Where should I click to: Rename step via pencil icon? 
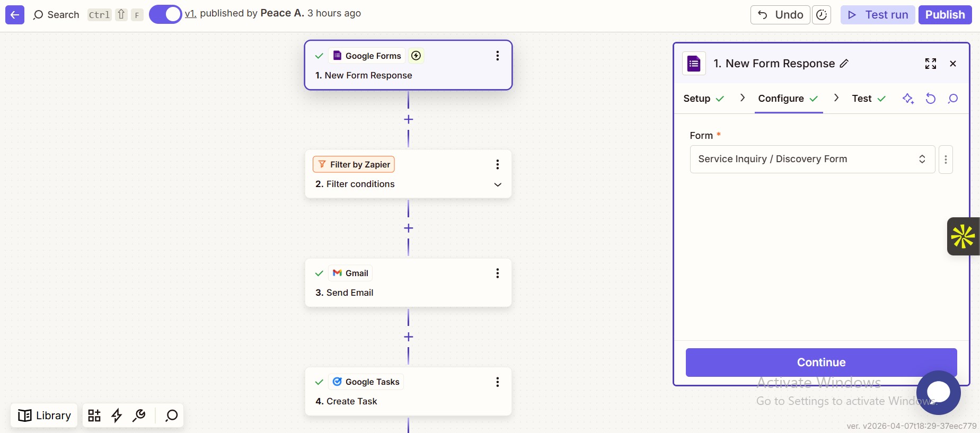tap(844, 64)
